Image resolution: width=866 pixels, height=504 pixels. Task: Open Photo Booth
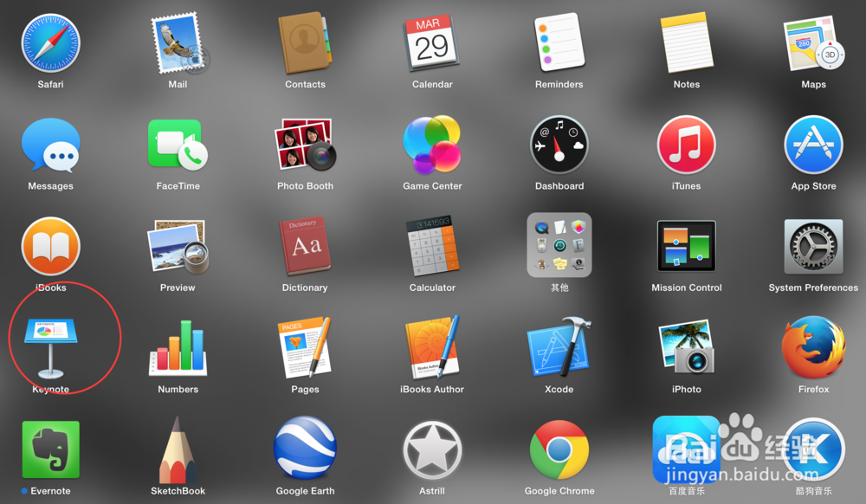pyautogui.click(x=305, y=144)
